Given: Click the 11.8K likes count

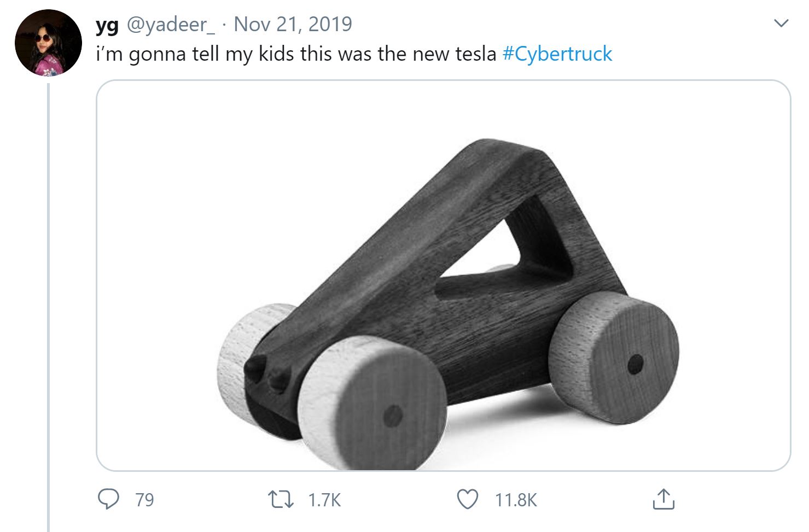Looking at the screenshot, I should click(516, 500).
